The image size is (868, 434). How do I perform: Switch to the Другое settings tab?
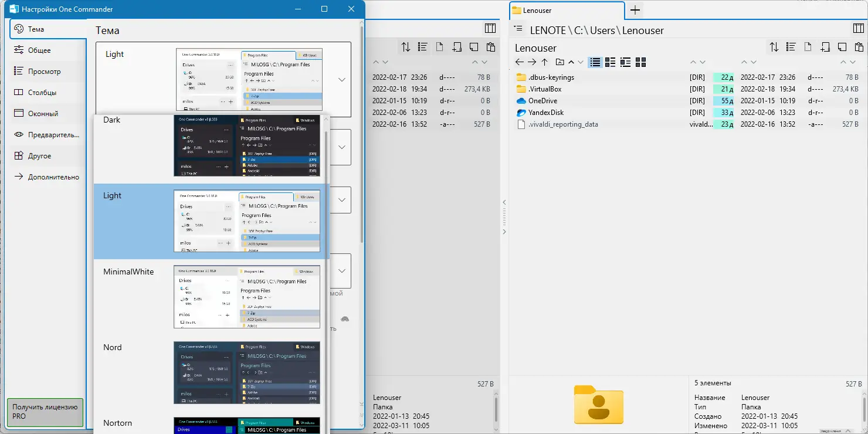point(48,156)
